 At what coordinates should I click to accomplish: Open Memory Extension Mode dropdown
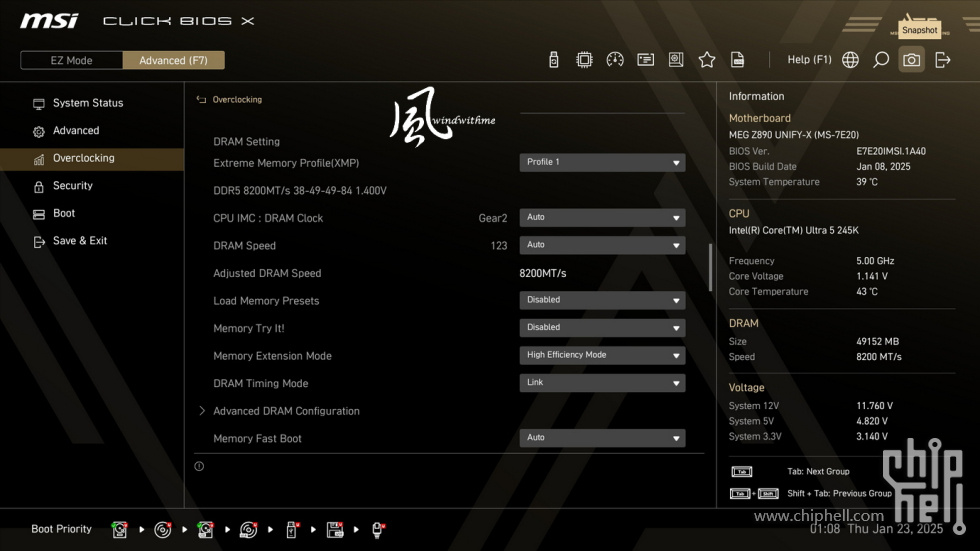pyautogui.click(x=602, y=355)
